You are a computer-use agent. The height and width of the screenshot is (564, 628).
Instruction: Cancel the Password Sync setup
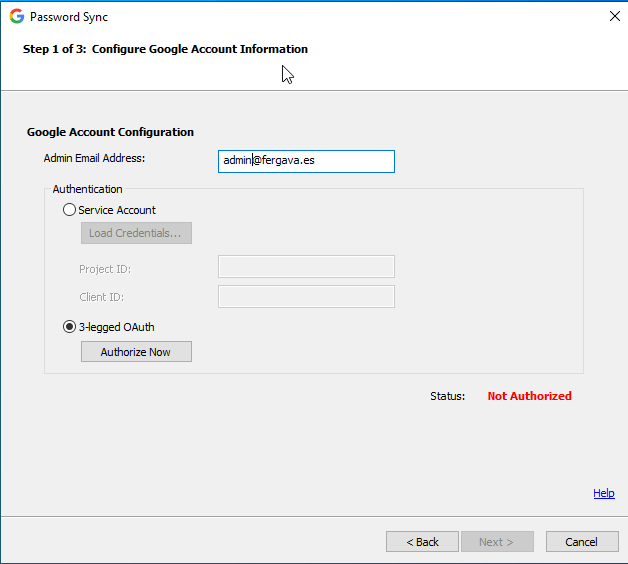pyautogui.click(x=582, y=542)
